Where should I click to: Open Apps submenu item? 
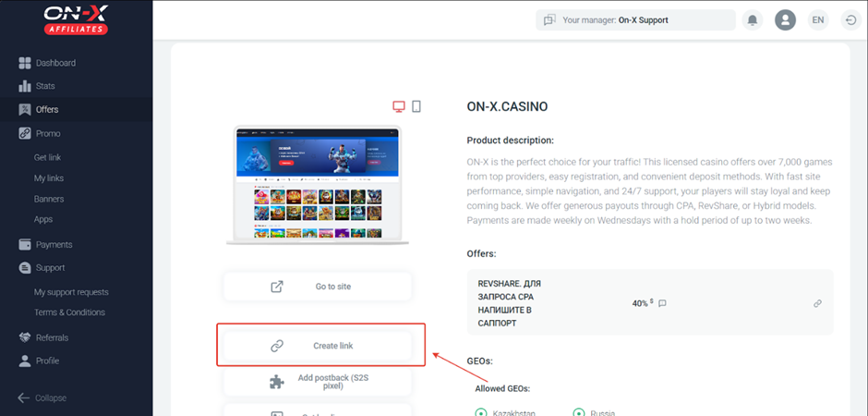pyautogui.click(x=43, y=219)
